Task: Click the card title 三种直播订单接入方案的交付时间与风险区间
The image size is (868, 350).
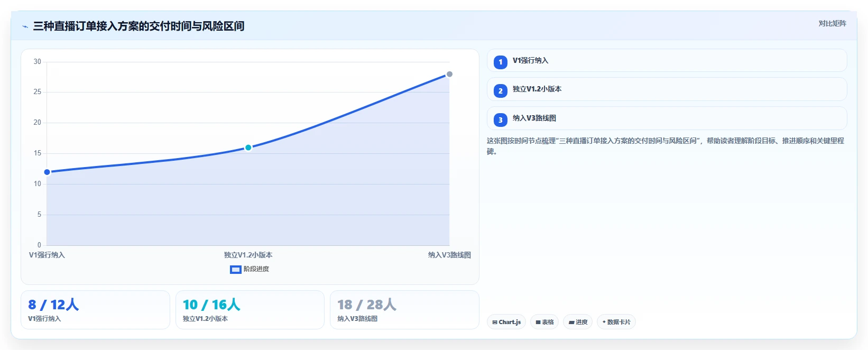Action: (x=138, y=26)
